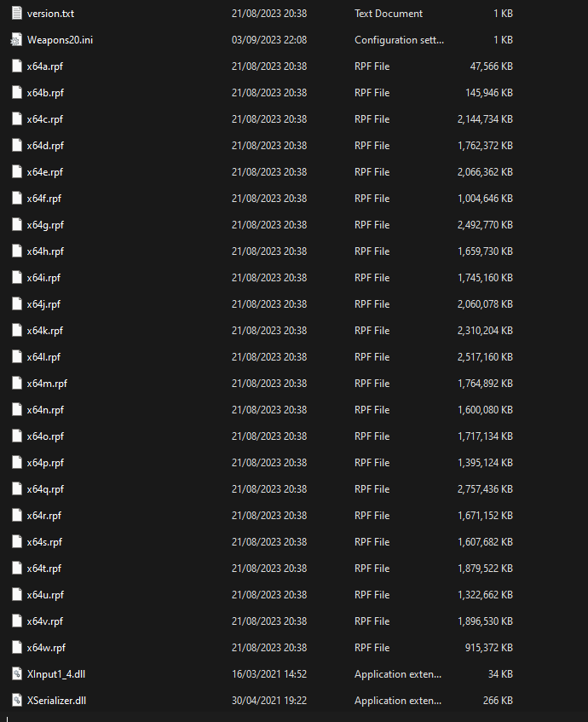The width and height of the screenshot is (588, 722).
Task: Select the file name x64i.rpf
Action: click(43, 278)
